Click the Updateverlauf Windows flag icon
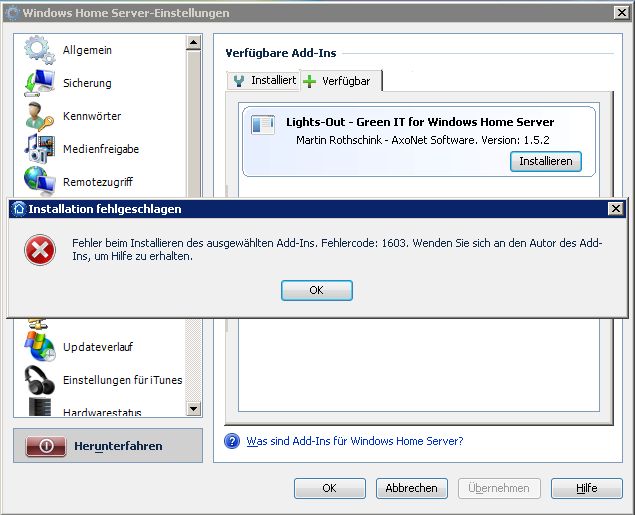This screenshot has width=635, height=515. click(x=39, y=347)
